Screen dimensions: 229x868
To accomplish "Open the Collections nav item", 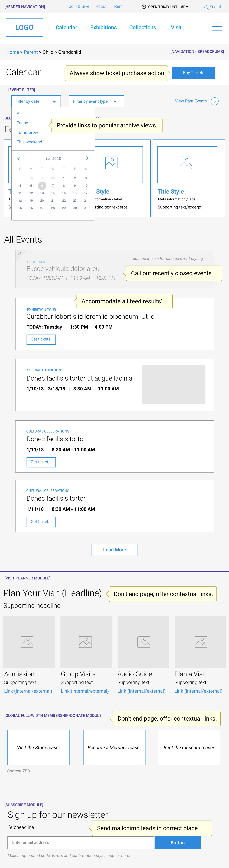I will (x=143, y=28).
